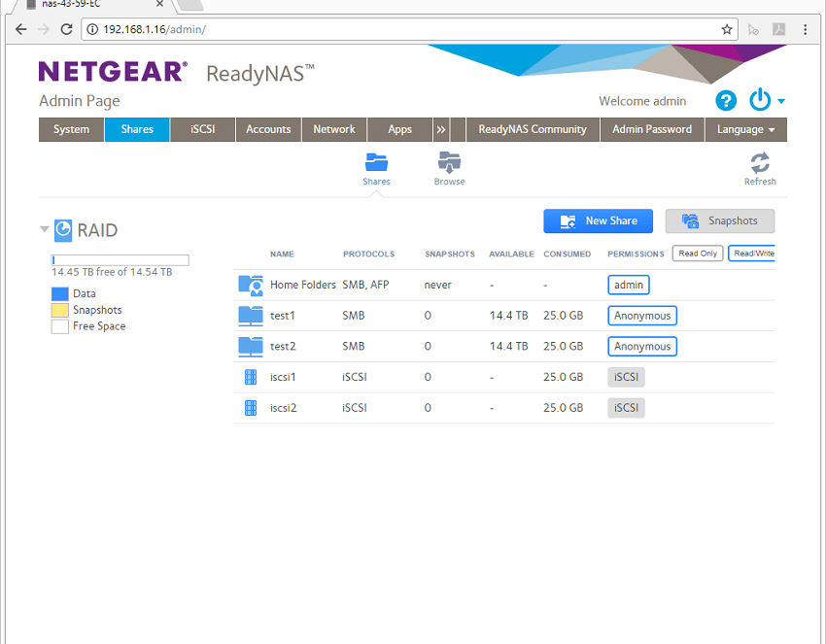Sort by the AVAILABLE column header
The height and width of the screenshot is (644, 826).
pos(511,254)
